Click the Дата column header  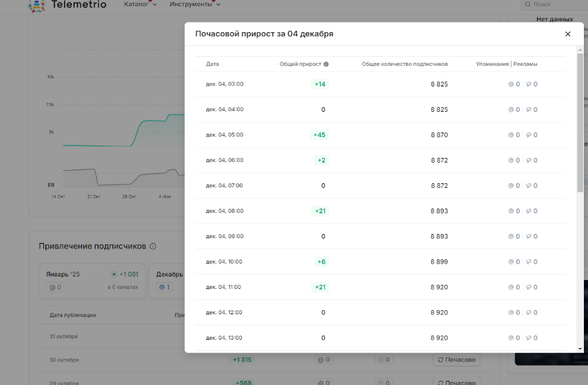tap(212, 64)
